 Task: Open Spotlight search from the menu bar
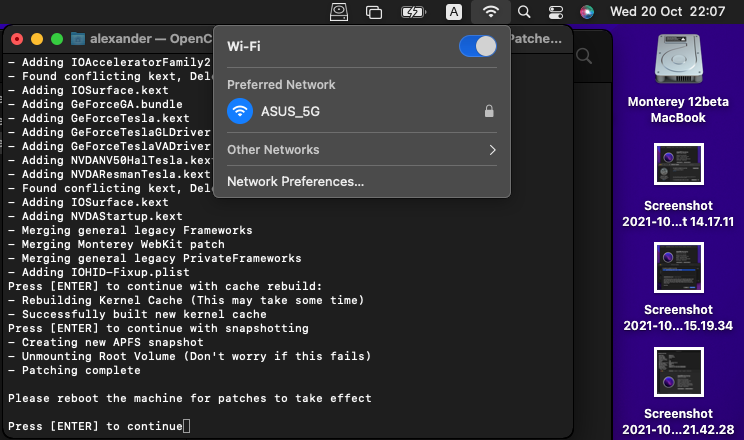tap(525, 12)
